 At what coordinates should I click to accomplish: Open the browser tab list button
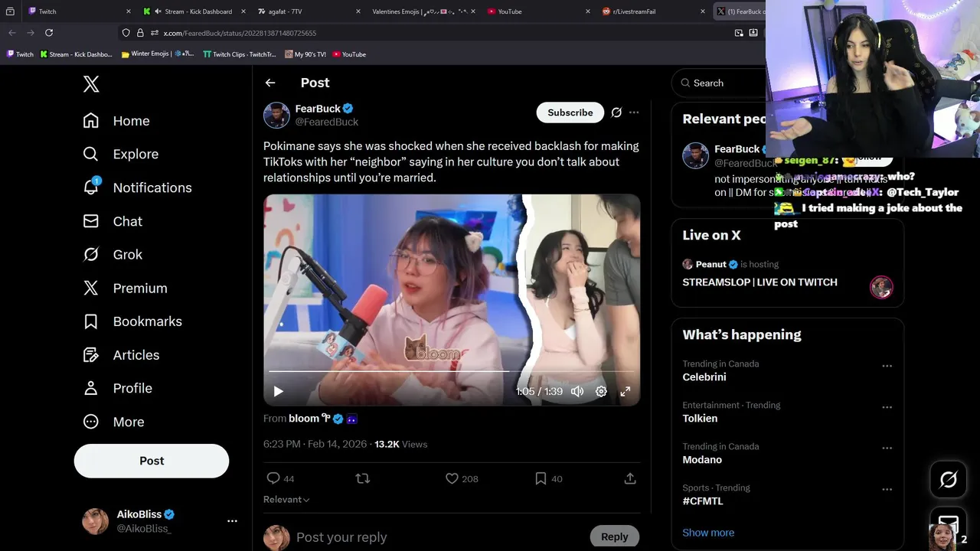10,11
